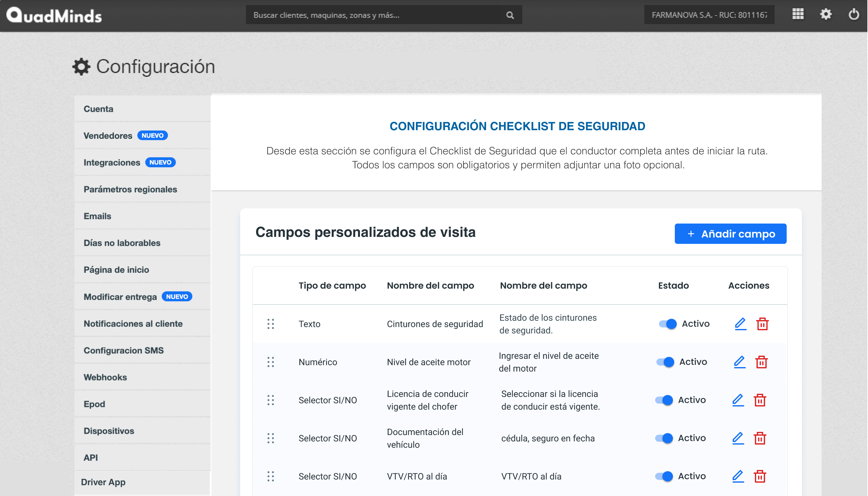Delete the Licencia de conducir field
The width and height of the screenshot is (868, 496).
760,400
